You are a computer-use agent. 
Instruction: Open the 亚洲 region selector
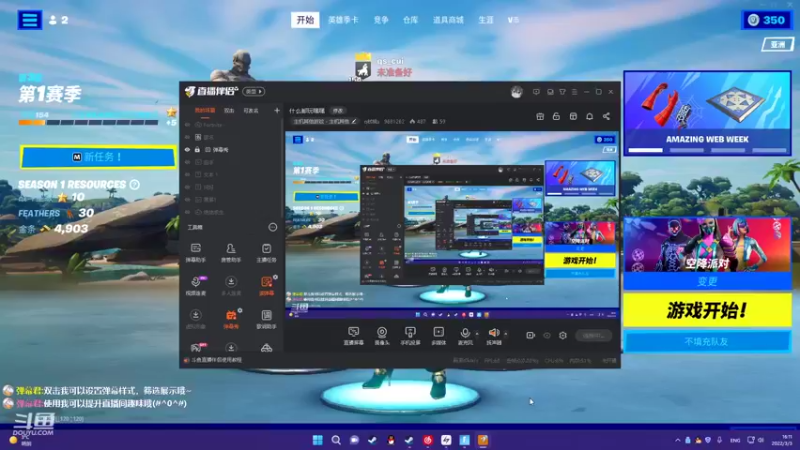click(778, 44)
